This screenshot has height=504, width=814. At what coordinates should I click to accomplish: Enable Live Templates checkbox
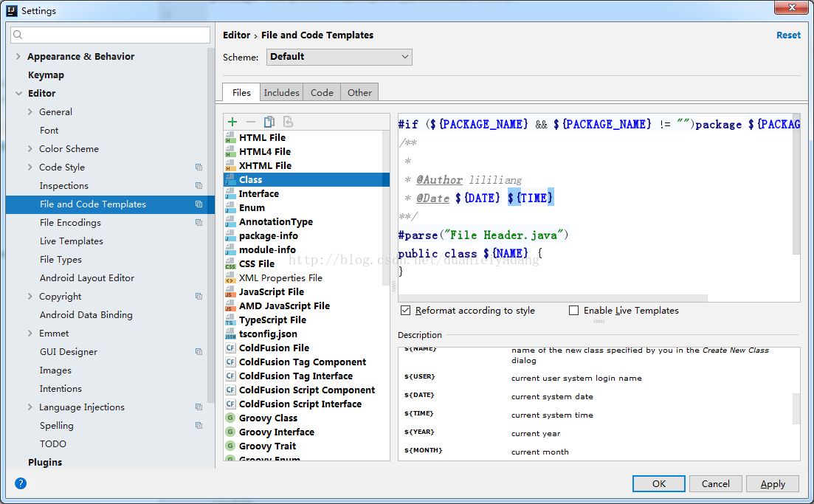[x=573, y=311]
